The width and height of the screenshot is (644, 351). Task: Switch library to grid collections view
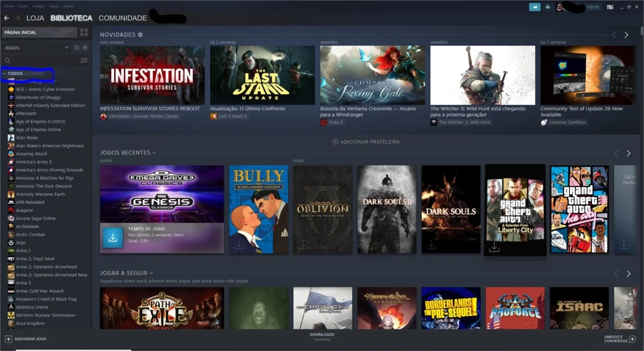point(84,32)
